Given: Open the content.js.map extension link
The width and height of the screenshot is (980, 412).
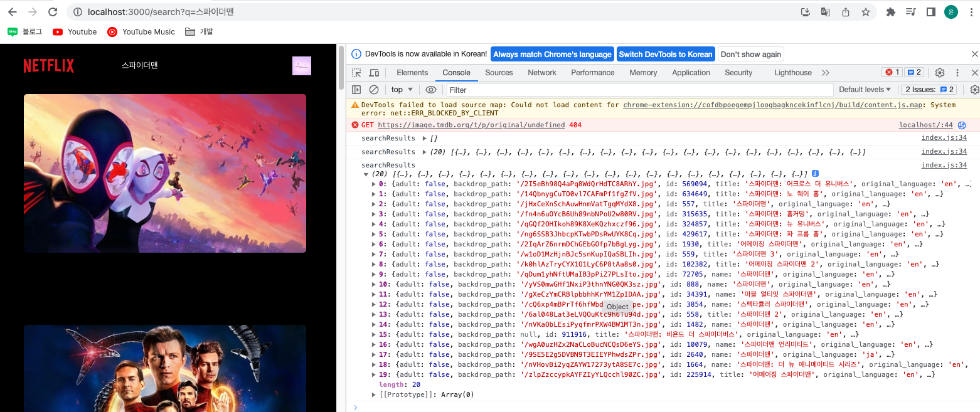Looking at the screenshot, I should pos(774,105).
